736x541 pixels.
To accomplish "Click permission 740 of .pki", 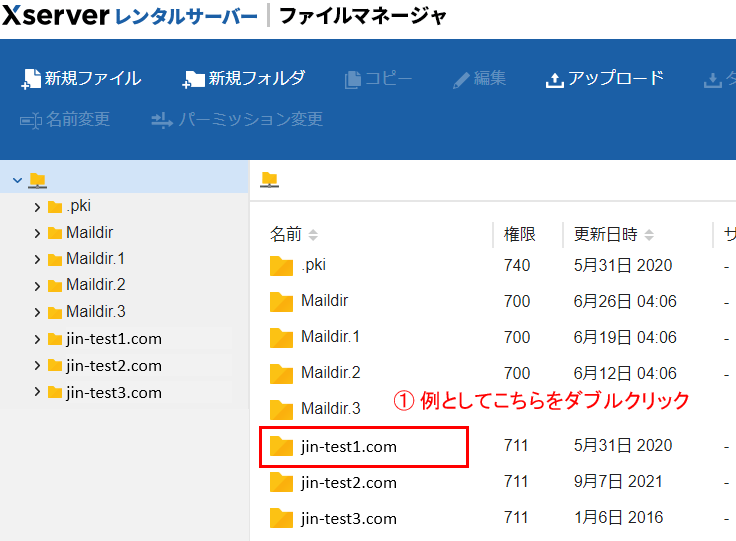I will pyautogui.click(x=517, y=266).
